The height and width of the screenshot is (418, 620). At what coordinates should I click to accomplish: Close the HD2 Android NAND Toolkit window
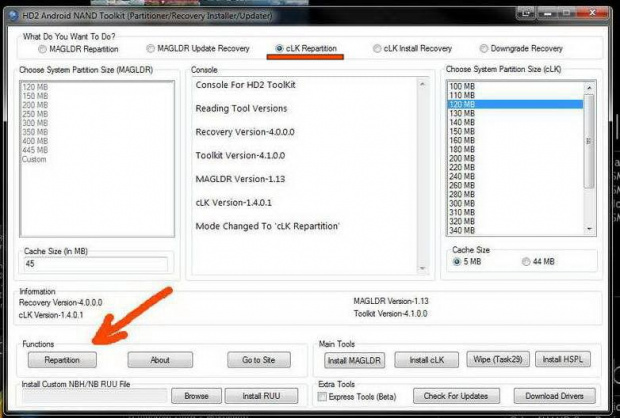point(592,13)
